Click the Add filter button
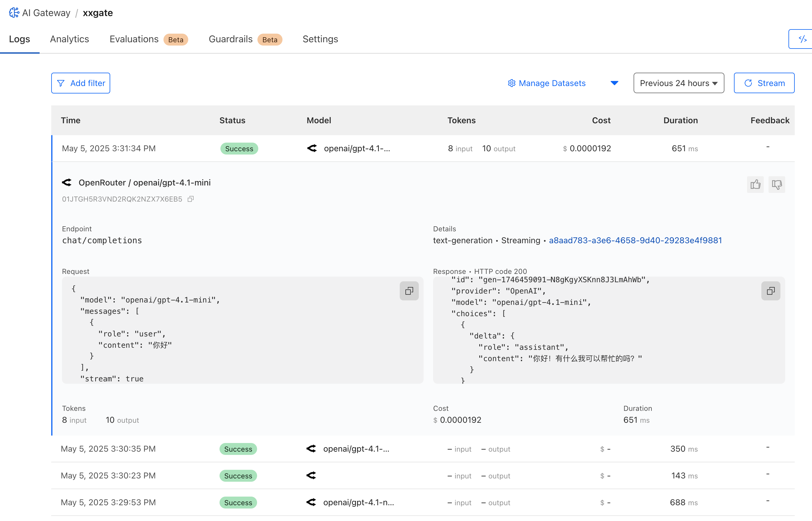The height and width of the screenshot is (521, 812). pyautogui.click(x=80, y=83)
